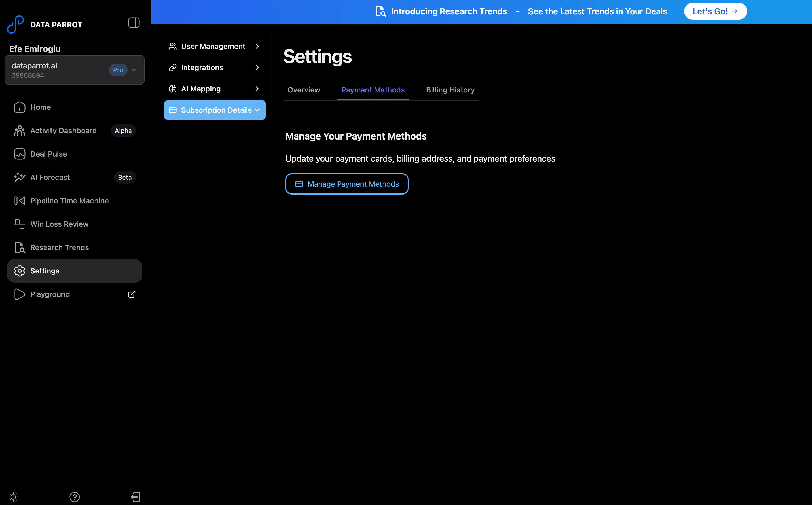812x505 pixels.
Task: Click the Data Parrot logo icon
Action: (x=15, y=24)
